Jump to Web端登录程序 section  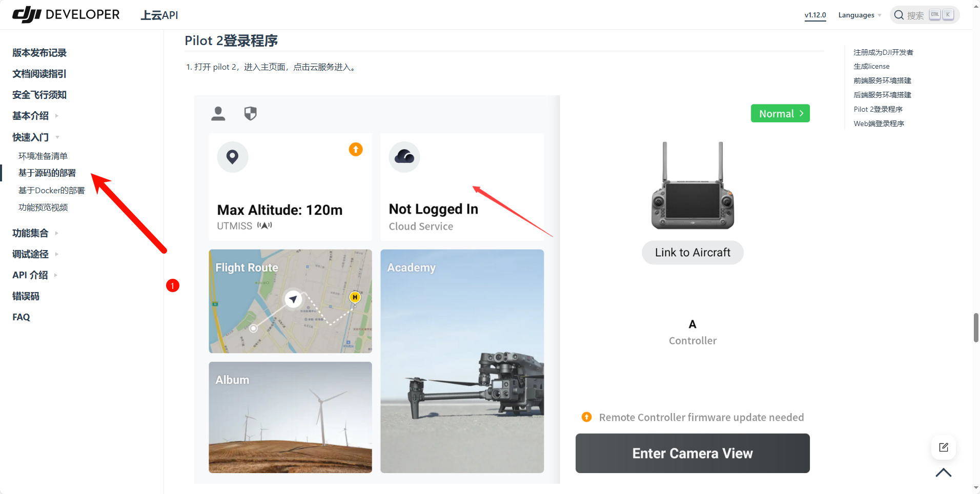879,123
